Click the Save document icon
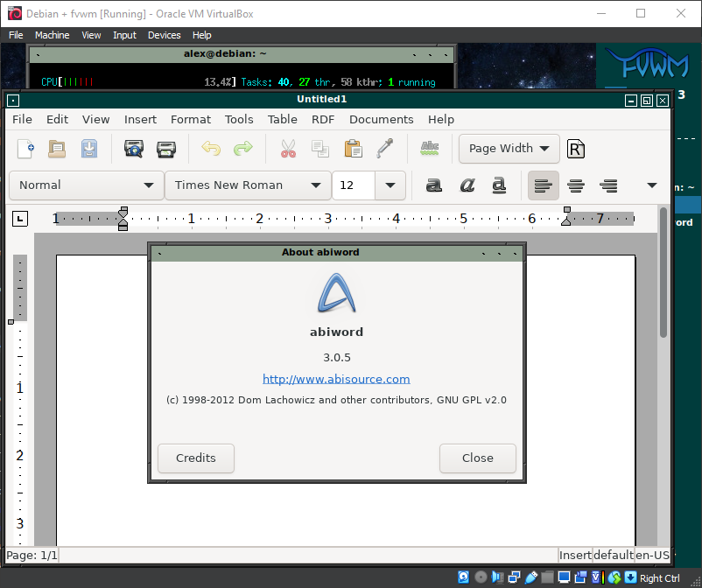 [x=89, y=149]
